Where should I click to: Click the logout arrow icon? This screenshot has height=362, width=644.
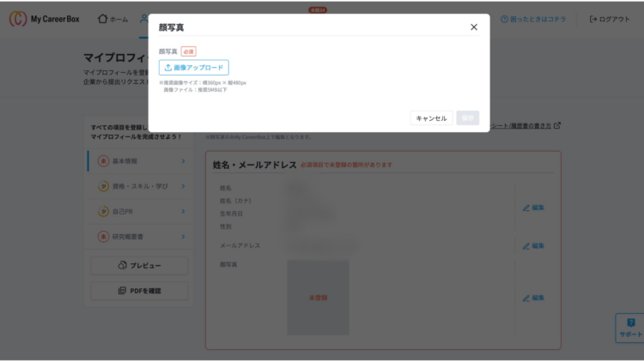(593, 19)
